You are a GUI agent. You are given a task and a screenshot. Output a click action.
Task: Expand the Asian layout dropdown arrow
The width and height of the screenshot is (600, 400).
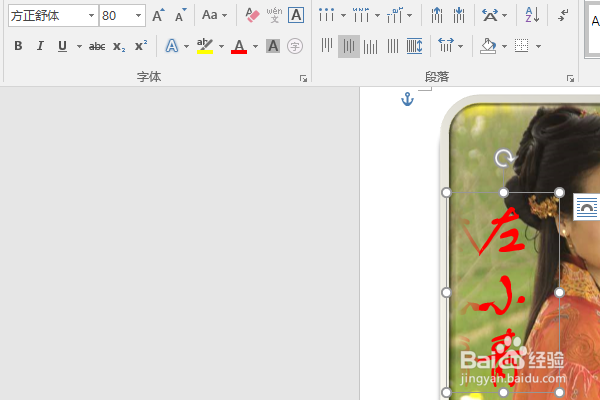(x=504, y=16)
